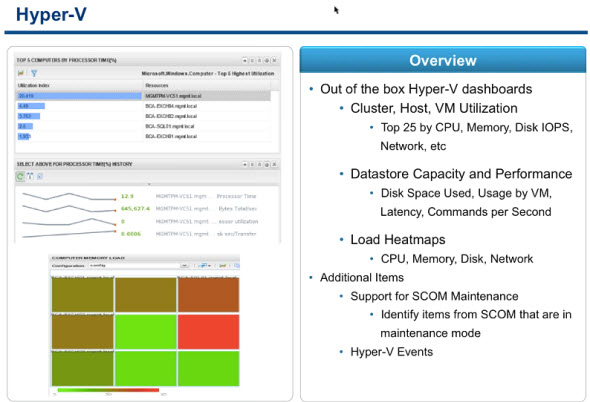Screen dimensions: 590x402
Task: Click the Bytes Total/sec metric label
Action: [x=238, y=209]
